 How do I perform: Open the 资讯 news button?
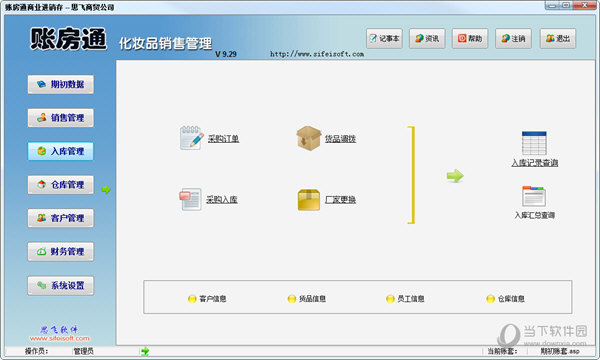pyautogui.click(x=427, y=38)
